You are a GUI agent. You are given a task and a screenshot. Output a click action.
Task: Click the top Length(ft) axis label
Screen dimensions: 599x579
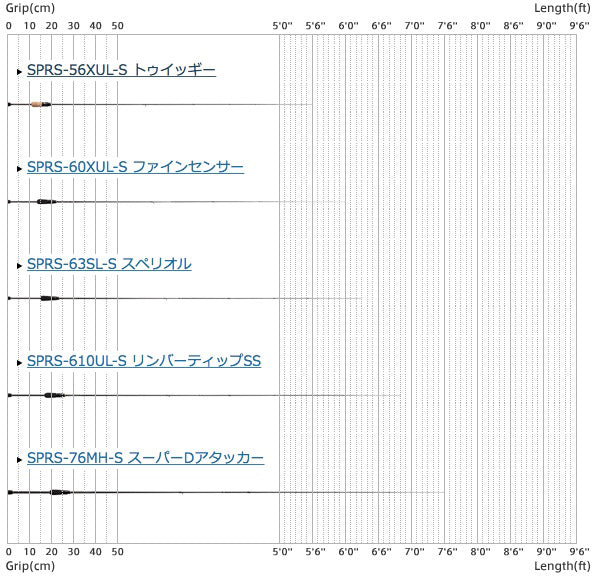point(562,8)
